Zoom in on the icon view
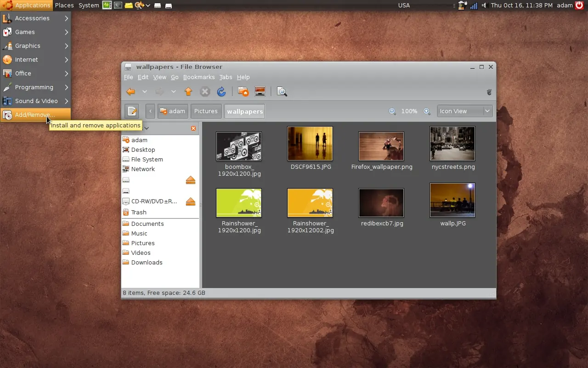This screenshot has width=588, height=368. pos(427,111)
